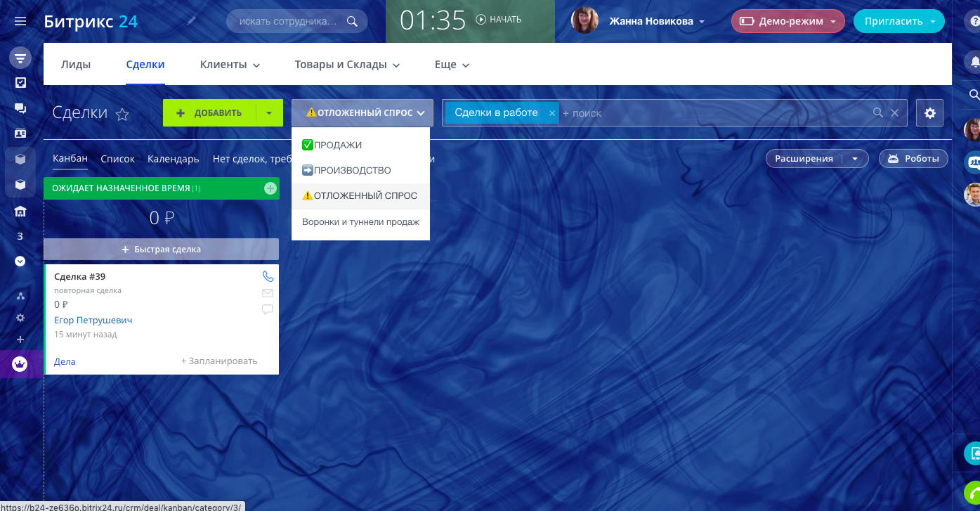Switch to the Календарь view
This screenshot has height=511, width=980.
(x=174, y=159)
